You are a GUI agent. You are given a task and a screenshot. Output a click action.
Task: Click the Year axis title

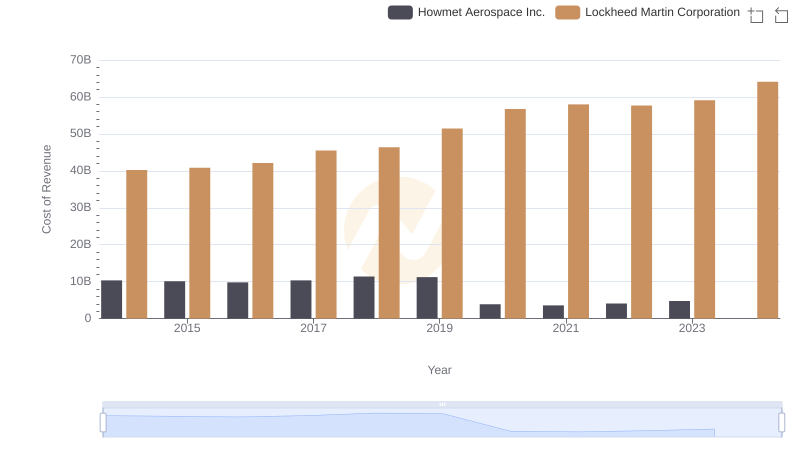[439, 370]
